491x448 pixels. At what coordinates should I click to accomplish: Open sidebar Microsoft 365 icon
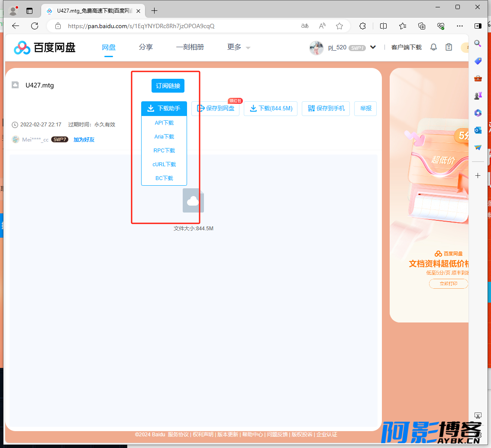coord(478,113)
